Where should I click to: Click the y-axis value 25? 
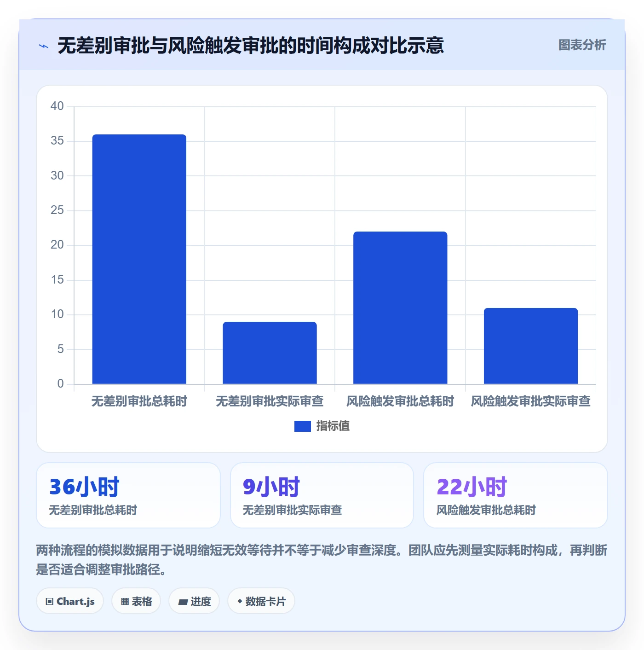click(57, 210)
